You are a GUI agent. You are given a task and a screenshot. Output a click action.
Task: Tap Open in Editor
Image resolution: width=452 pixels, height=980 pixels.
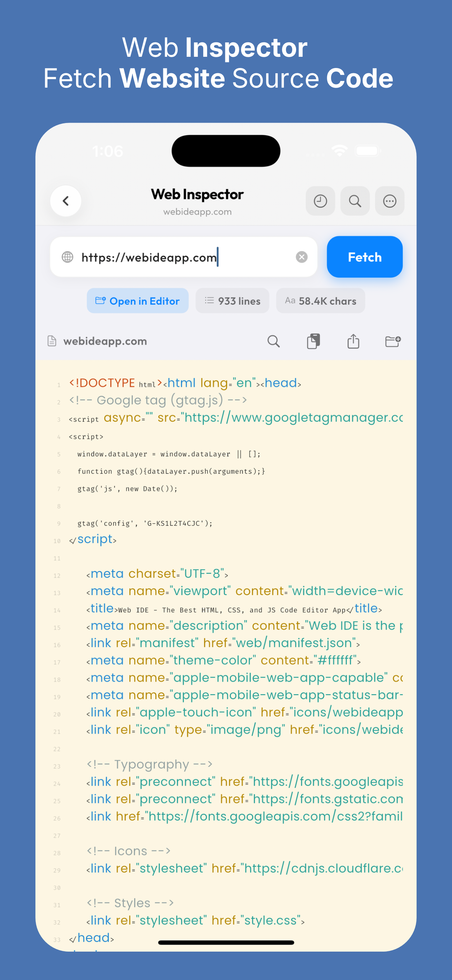138,301
